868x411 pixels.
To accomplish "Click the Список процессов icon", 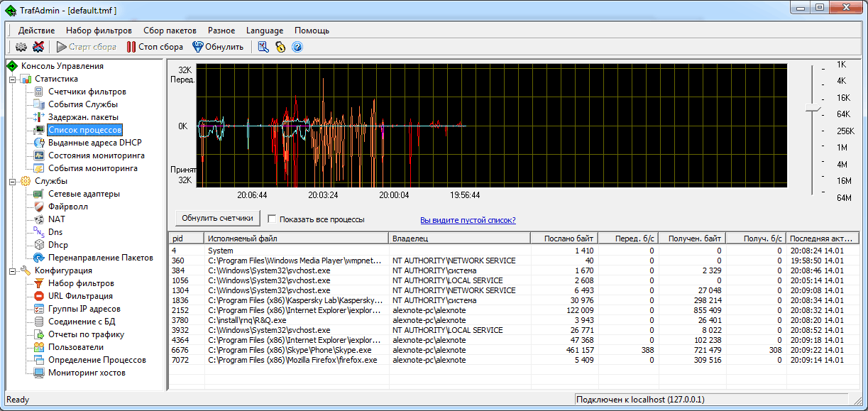I will pyautogui.click(x=39, y=130).
